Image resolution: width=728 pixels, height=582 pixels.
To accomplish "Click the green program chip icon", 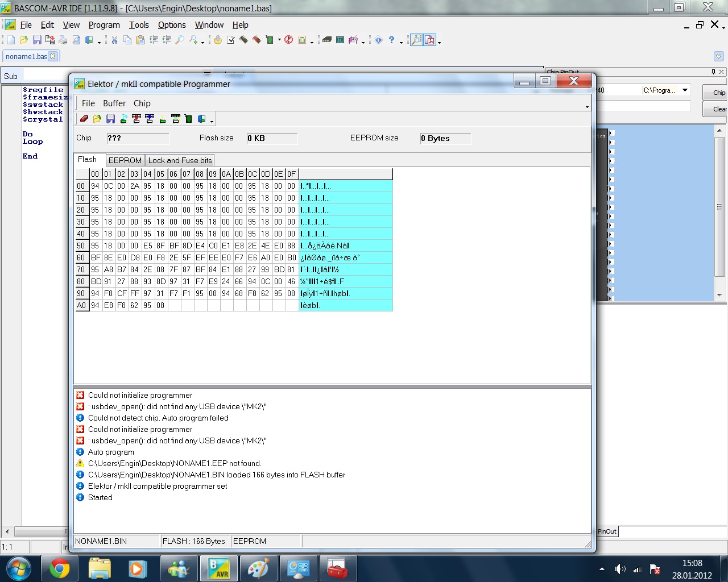I will point(270,40).
